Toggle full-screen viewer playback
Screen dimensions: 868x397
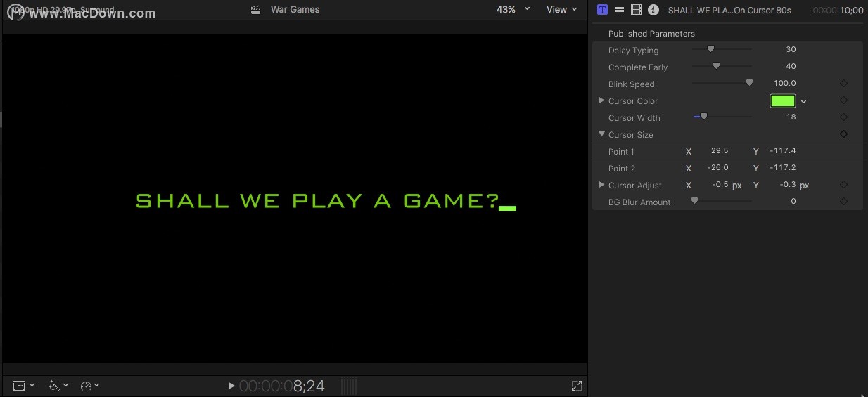point(577,386)
